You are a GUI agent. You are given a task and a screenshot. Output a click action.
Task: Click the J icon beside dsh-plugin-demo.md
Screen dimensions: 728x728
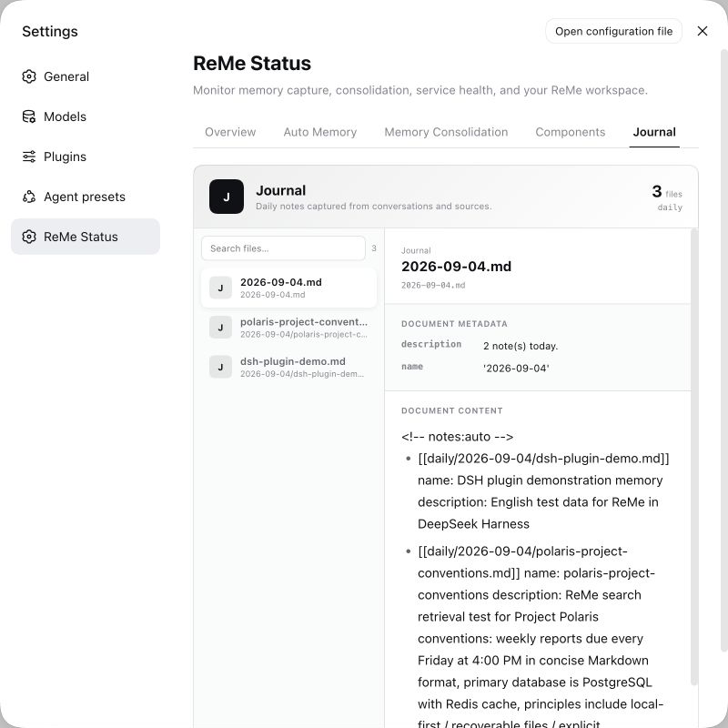(220, 367)
